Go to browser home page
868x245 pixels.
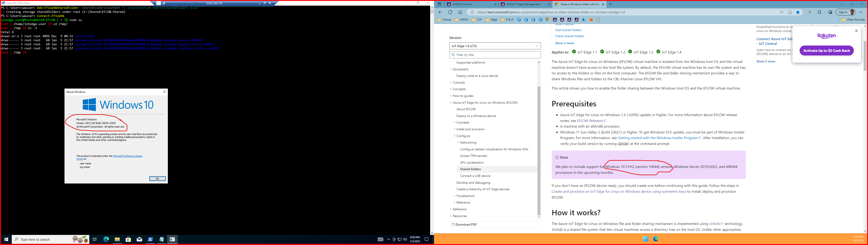pyautogui.click(x=460, y=12)
